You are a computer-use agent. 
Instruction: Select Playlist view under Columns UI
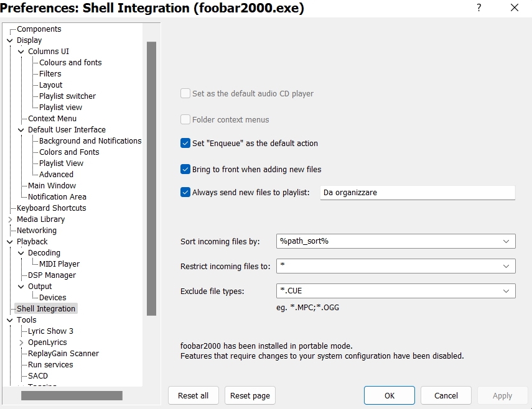[x=60, y=108]
